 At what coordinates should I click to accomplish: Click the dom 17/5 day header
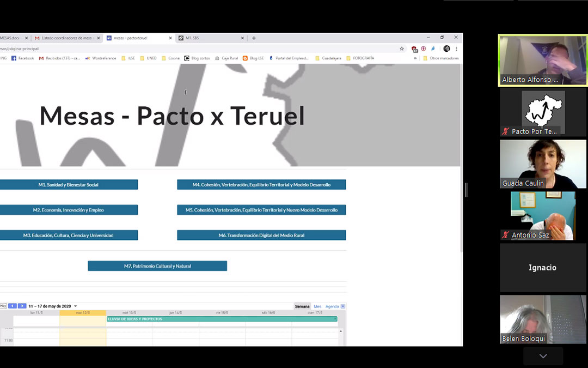[315, 312]
